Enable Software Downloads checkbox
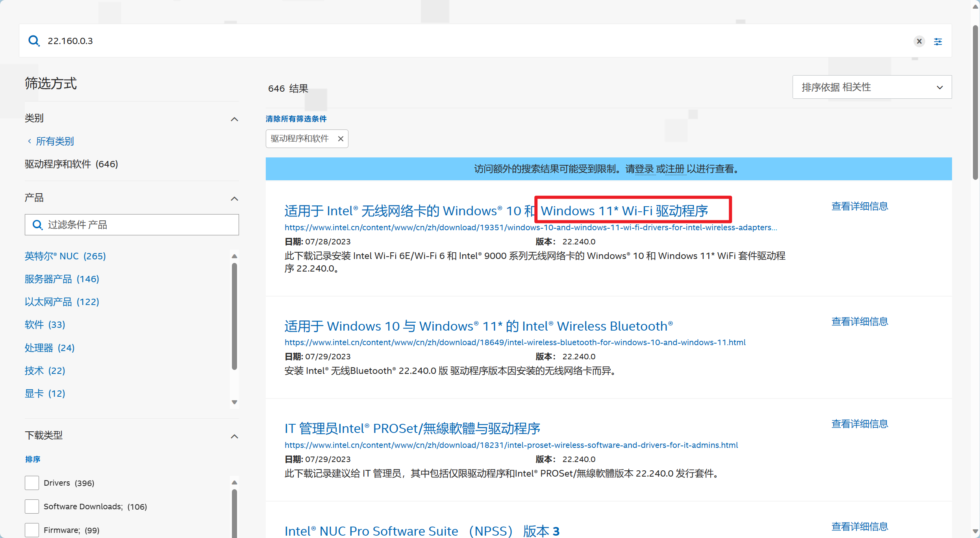Image resolution: width=980 pixels, height=538 pixels. pyautogui.click(x=32, y=507)
